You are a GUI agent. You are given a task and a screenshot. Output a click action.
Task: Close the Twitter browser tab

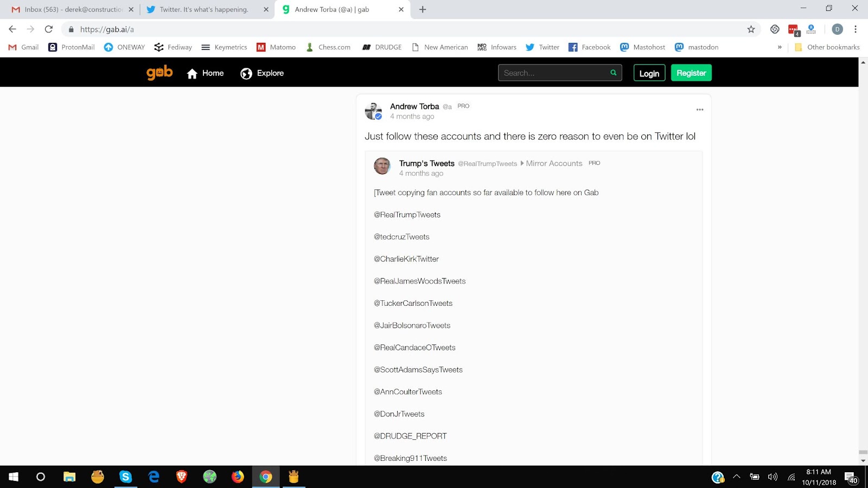(x=266, y=9)
